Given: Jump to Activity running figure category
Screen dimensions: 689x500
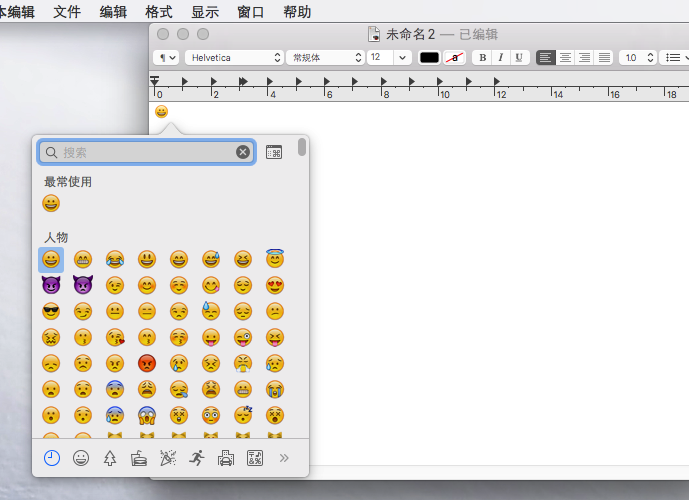Looking at the screenshot, I should (196, 458).
